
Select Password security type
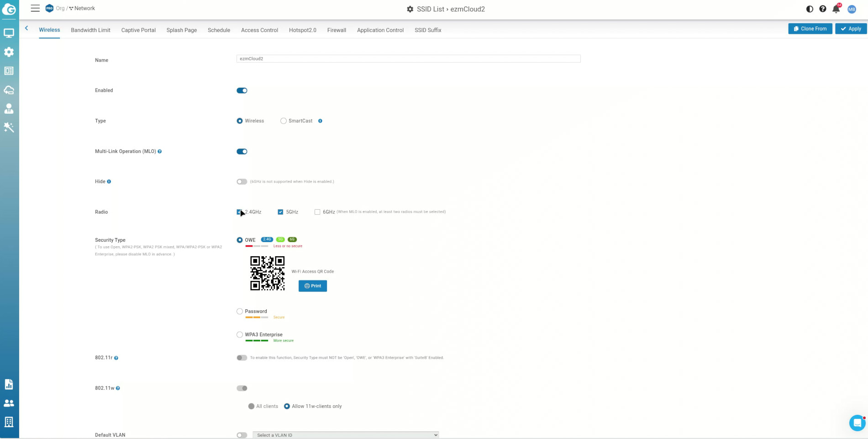(240, 311)
